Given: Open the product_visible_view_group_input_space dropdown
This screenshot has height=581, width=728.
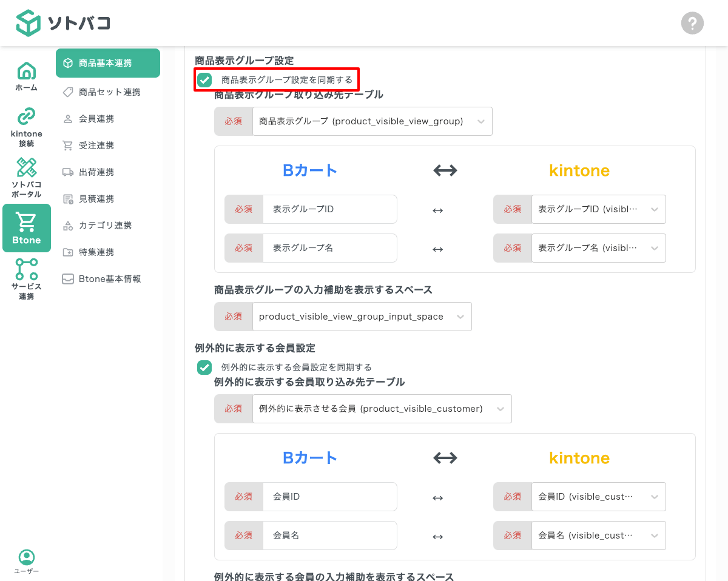Looking at the screenshot, I should [x=362, y=316].
